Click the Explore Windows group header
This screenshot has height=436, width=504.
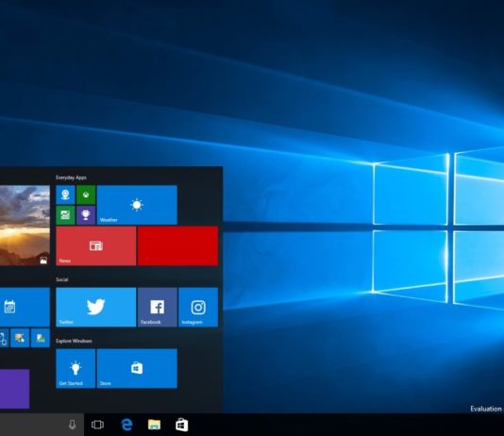click(74, 341)
